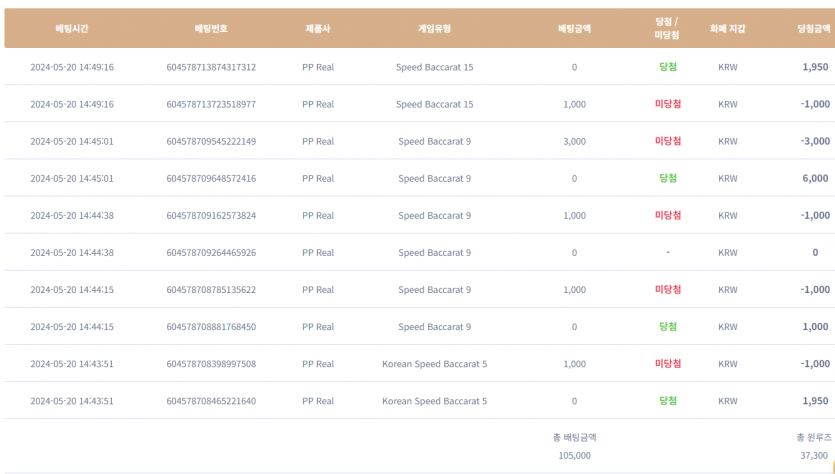This screenshot has height=474, width=835.
Task: Click 1,950 win amount in row 604578708465221640
Action: pyautogui.click(x=815, y=401)
